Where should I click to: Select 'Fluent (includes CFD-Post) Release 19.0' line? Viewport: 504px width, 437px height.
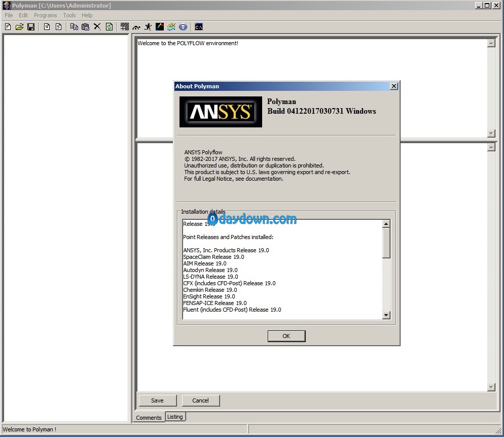click(x=232, y=310)
